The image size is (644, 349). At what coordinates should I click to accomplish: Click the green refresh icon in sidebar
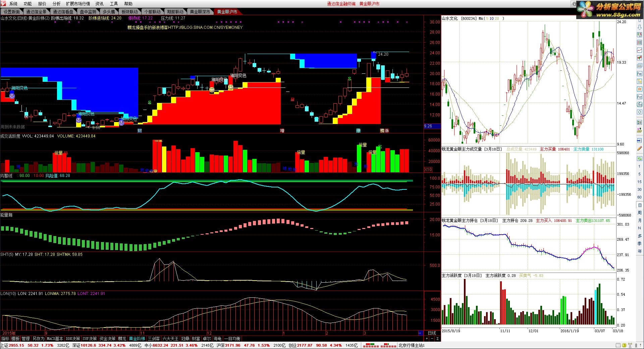(639, 158)
